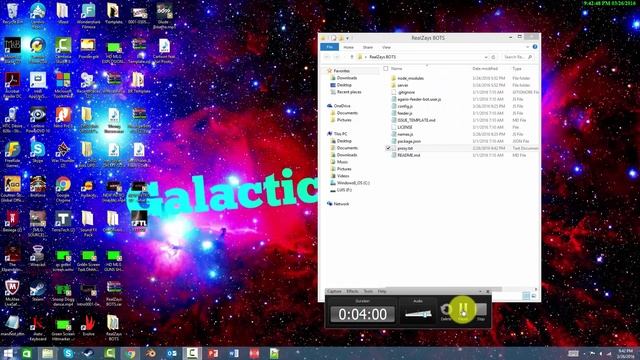The image size is (640, 360).
Task: Expand the Explorer ribbon chevron
Action: [x=528, y=47]
